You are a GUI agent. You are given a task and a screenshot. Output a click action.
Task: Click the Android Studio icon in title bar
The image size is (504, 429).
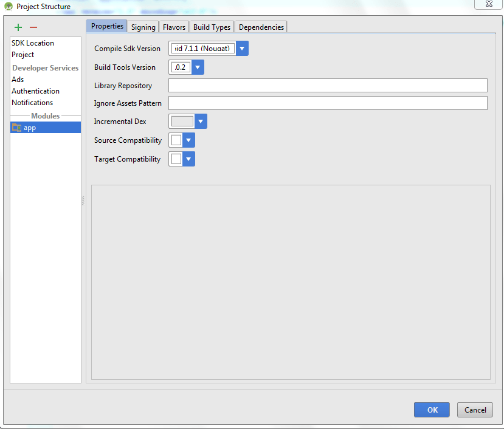[x=8, y=7]
